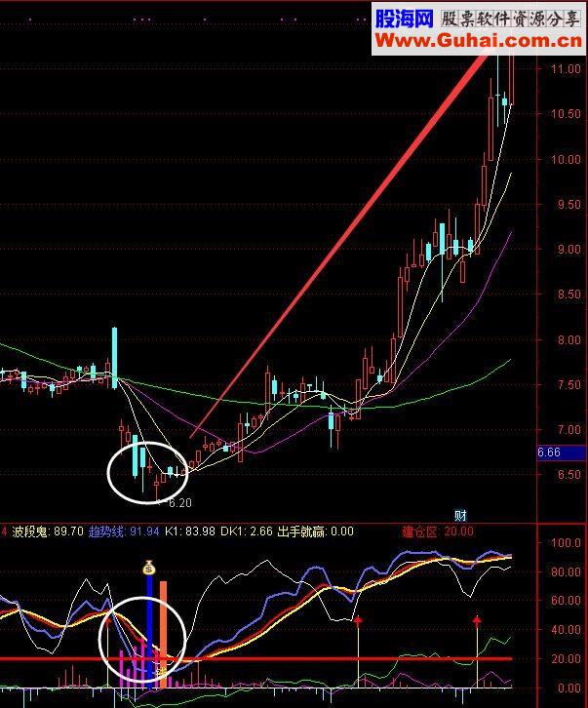Image resolution: width=588 pixels, height=708 pixels.
Task: Click the 9.50 price axis label
Action: pyautogui.click(x=568, y=205)
